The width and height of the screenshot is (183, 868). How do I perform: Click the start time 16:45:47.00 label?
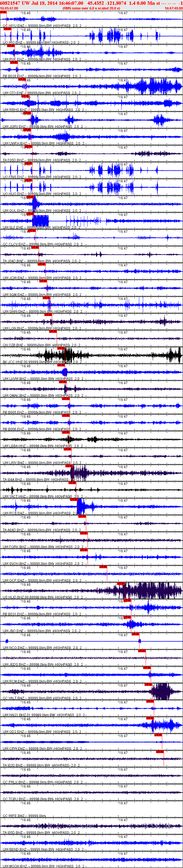[9, 8]
